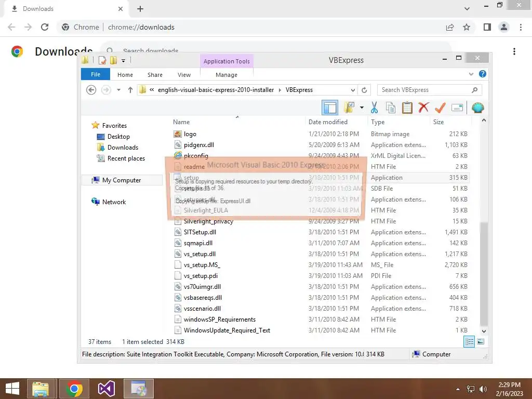Switch to large icons view in status bar
Image resolution: width=532 pixels, height=399 pixels.
tap(481, 342)
